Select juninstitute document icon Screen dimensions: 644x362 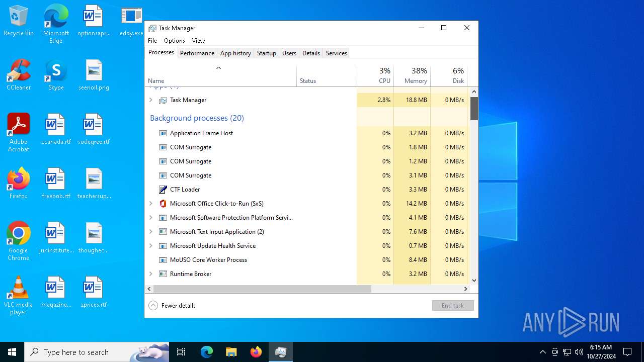coord(56,238)
